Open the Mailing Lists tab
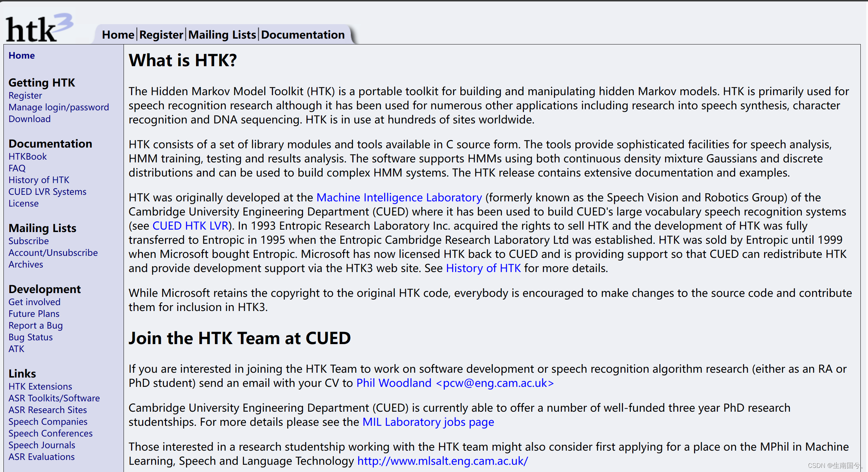 (222, 34)
